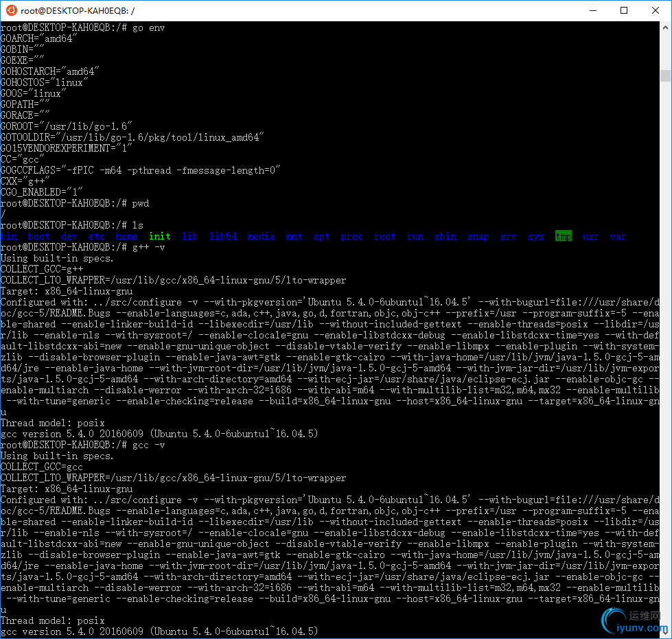Click the CGO_ENABLED="1" line
This screenshot has height=639, width=672.
click(x=41, y=192)
